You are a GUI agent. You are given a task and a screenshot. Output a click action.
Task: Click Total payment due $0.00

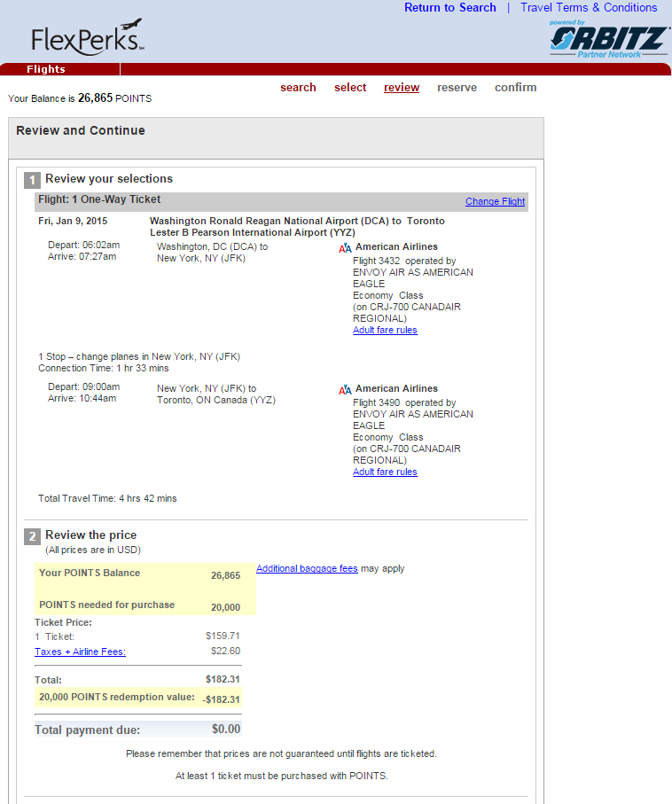point(226,730)
